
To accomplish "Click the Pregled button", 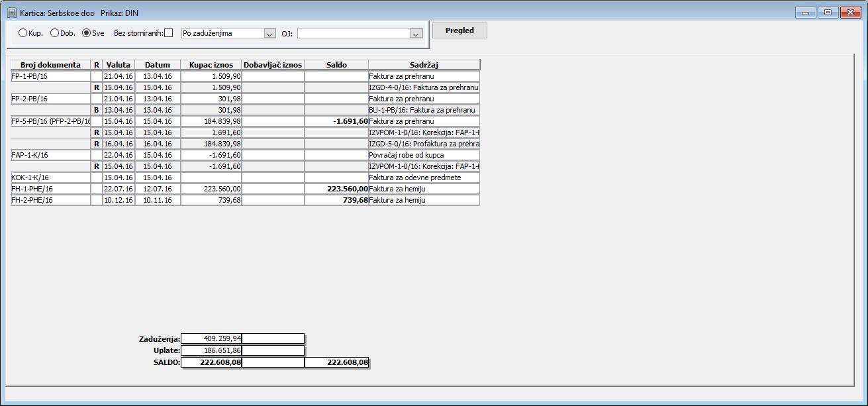I will [459, 30].
